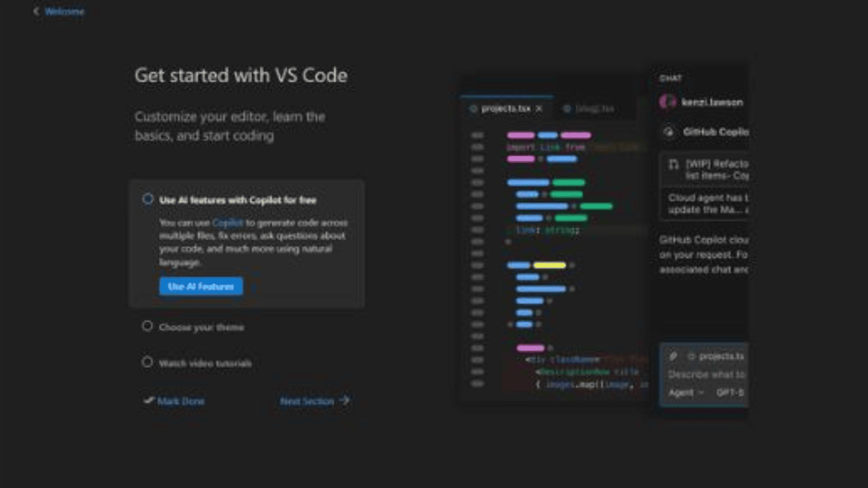Screen dimensions: 868x488
Task: Click the back chevron beside Welcome
Action: (x=36, y=11)
